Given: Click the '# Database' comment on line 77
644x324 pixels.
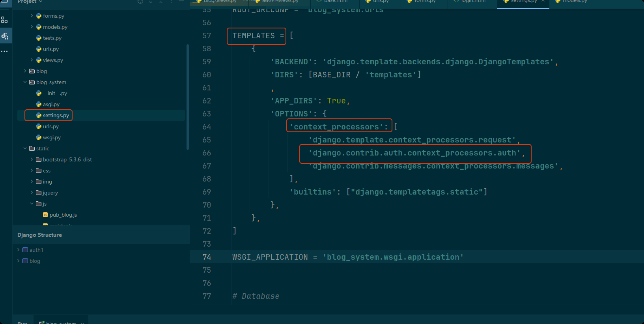Looking at the screenshot, I should [256, 296].
